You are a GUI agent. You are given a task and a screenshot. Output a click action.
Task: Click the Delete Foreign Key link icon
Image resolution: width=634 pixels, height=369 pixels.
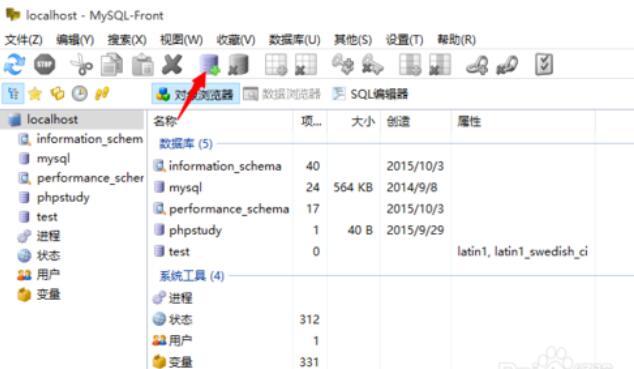pos(507,65)
